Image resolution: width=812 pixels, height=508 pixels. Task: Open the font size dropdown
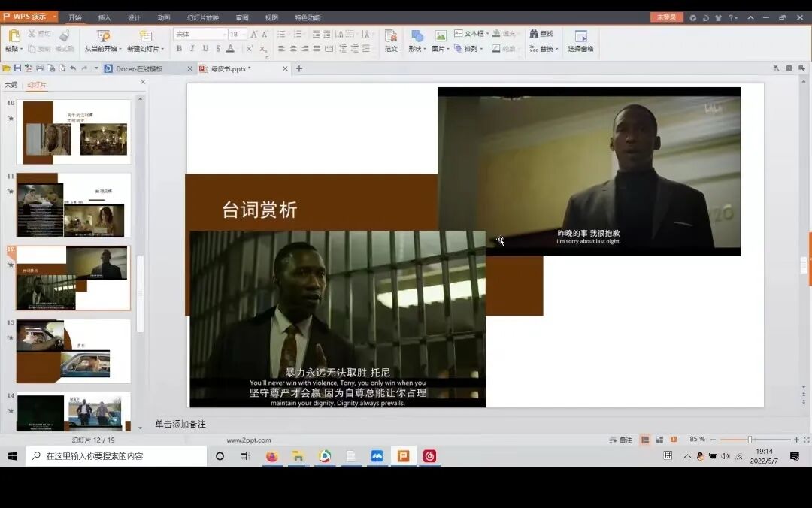(x=244, y=33)
